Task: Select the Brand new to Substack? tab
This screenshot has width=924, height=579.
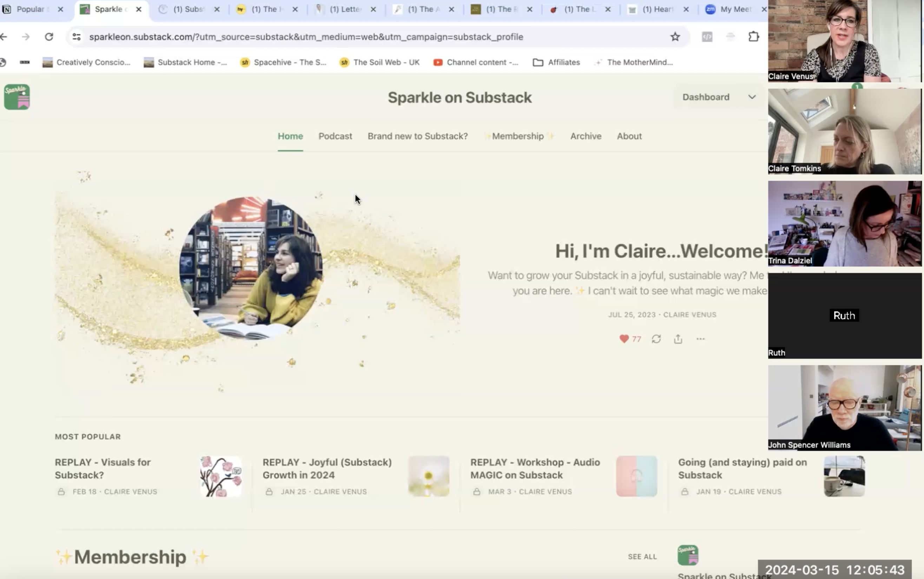Action: tap(417, 136)
